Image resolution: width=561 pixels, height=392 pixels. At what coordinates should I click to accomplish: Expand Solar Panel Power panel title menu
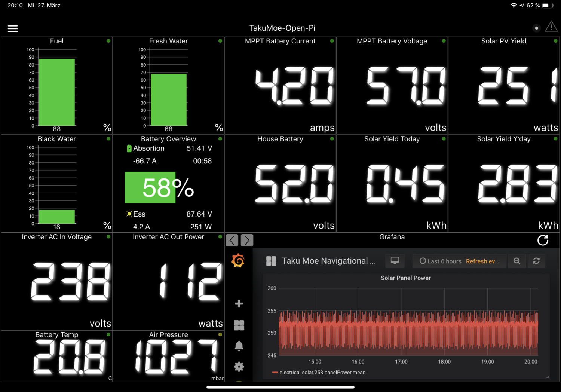(405, 278)
